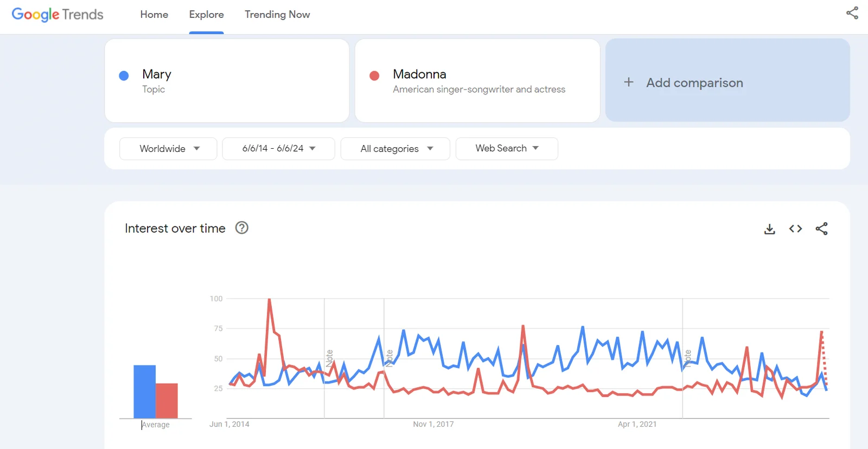Click the red dot beside Madonna
The width and height of the screenshot is (868, 449).
[374, 75]
